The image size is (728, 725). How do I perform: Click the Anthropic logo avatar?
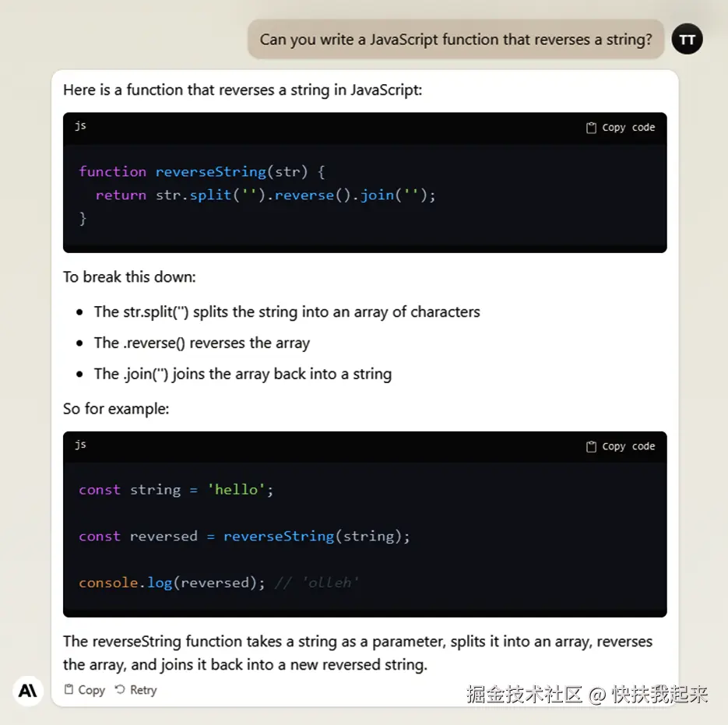28,691
